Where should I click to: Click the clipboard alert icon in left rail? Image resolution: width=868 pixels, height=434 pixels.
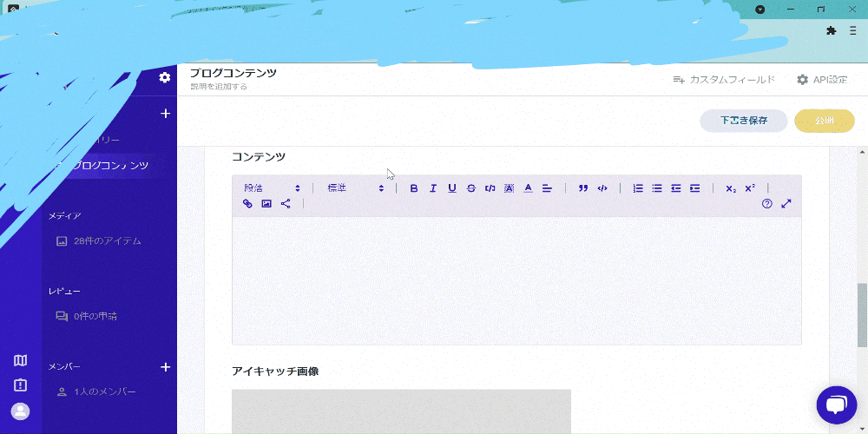pos(21,385)
